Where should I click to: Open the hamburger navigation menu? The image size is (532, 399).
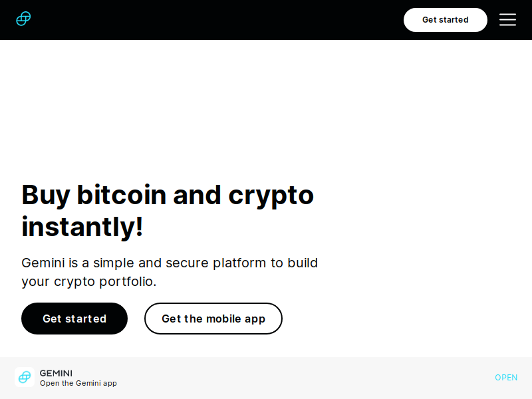click(x=507, y=20)
